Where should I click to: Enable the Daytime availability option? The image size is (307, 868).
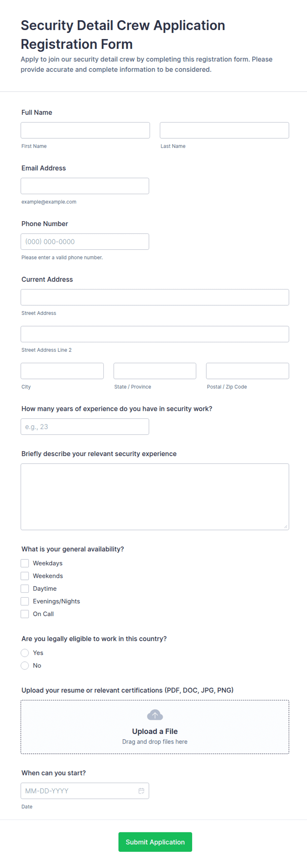25,588
